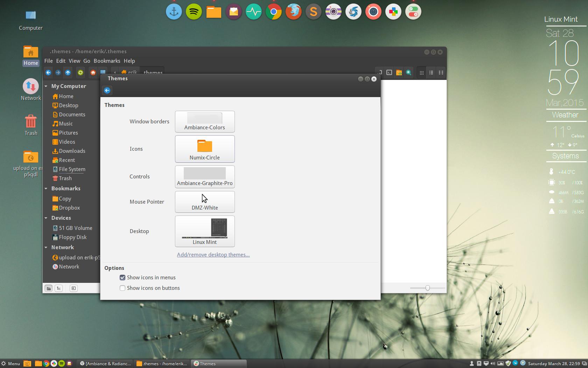
Task: Switch to the Ambiance & Radiance taskbar window
Action: [105, 363]
